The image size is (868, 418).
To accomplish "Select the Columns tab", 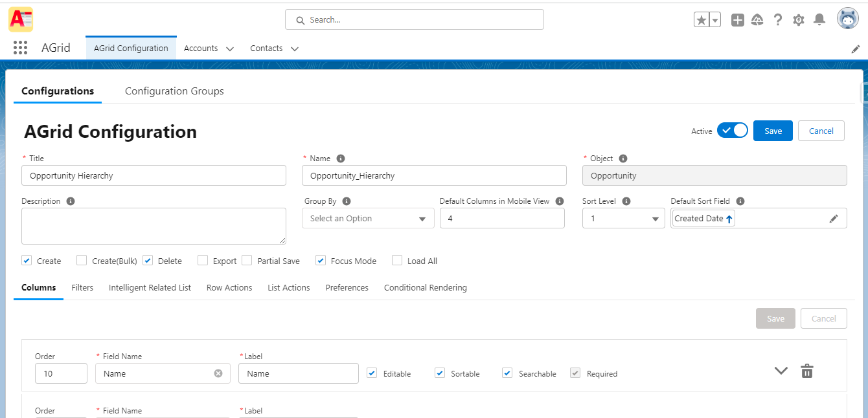I will (x=39, y=287).
